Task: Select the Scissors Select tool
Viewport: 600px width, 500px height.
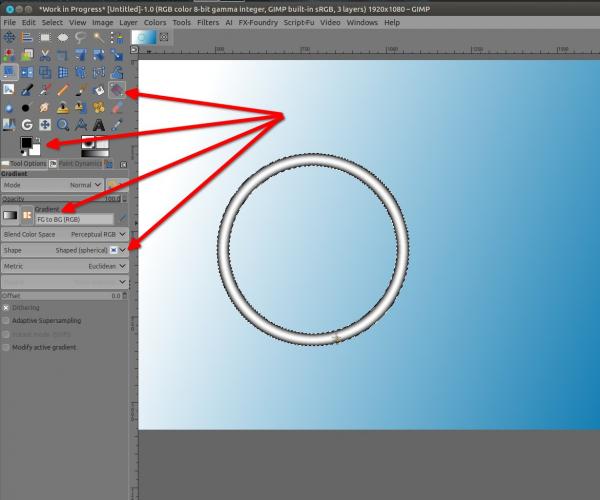Action: tap(45, 55)
